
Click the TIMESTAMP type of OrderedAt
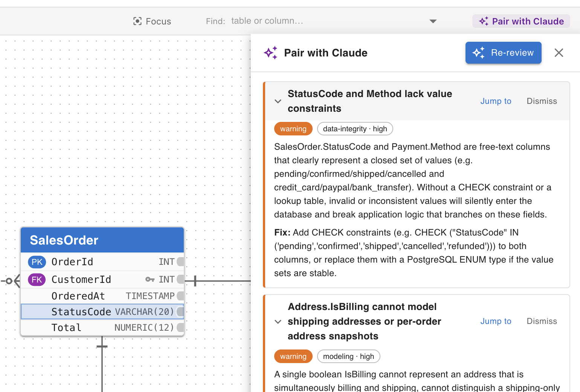(x=150, y=296)
